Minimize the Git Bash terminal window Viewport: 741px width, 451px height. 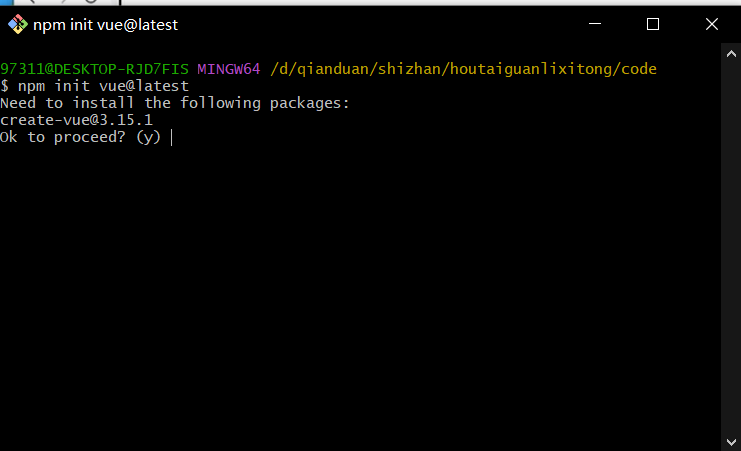pyautogui.click(x=595, y=24)
